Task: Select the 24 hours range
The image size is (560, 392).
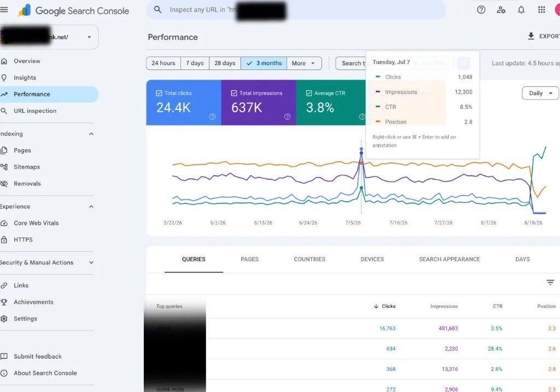Action: [x=164, y=63]
